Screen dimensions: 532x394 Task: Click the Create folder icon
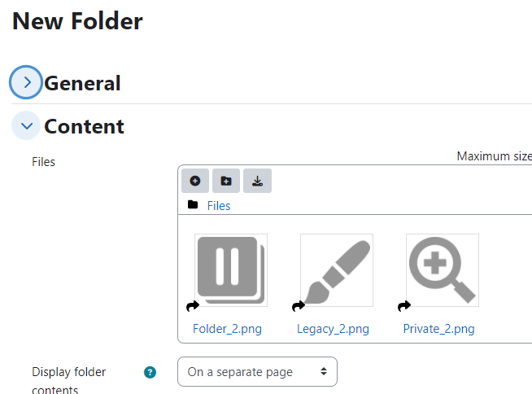226,181
